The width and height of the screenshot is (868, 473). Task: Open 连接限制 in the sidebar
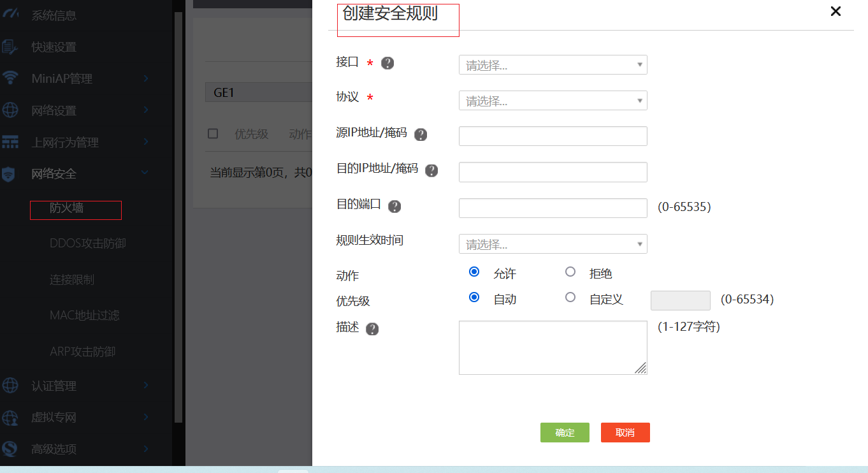click(x=72, y=279)
